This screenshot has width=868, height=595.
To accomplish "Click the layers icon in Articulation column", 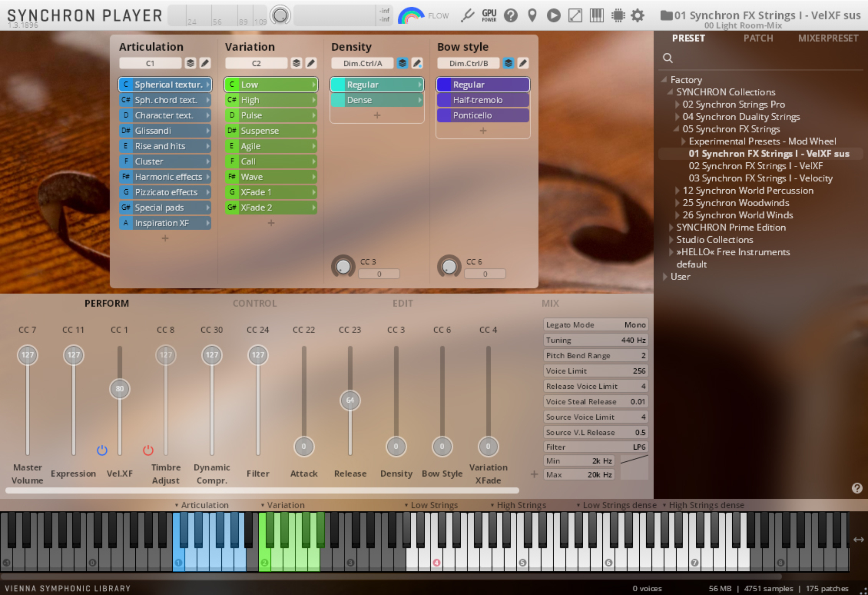I will click(190, 63).
